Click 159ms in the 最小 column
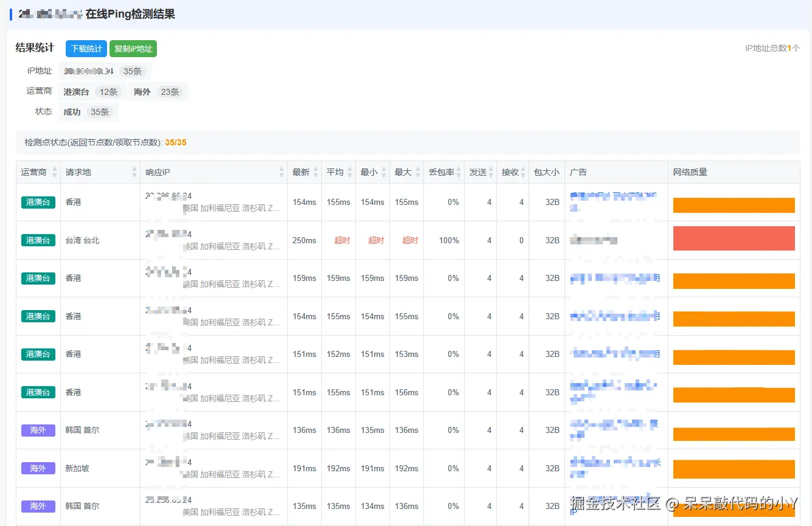The width and height of the screenshot is (812, 526). [372, 278]
